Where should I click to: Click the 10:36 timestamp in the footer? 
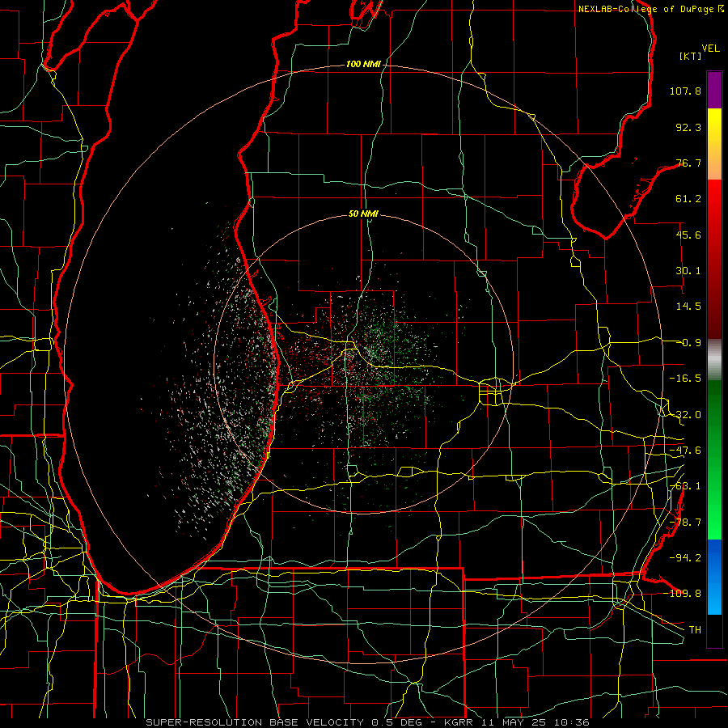click(572, 722)
